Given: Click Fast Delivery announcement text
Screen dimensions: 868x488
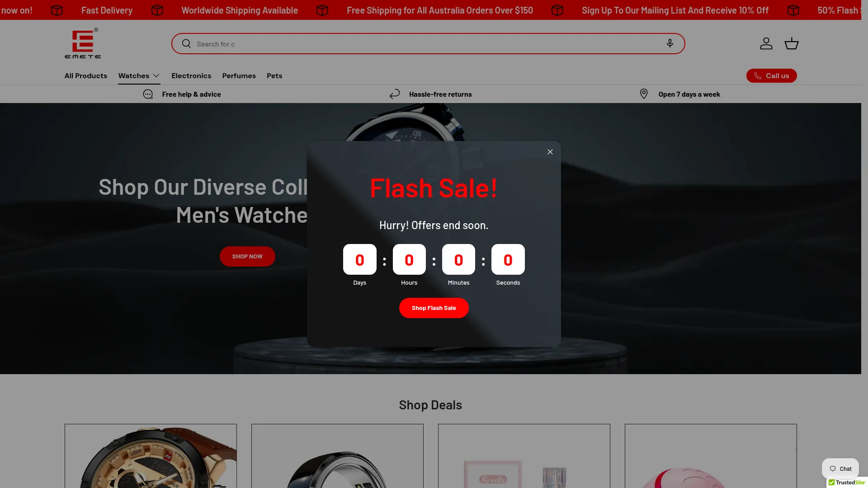Looking at the screenshot, I should [107, 10].
